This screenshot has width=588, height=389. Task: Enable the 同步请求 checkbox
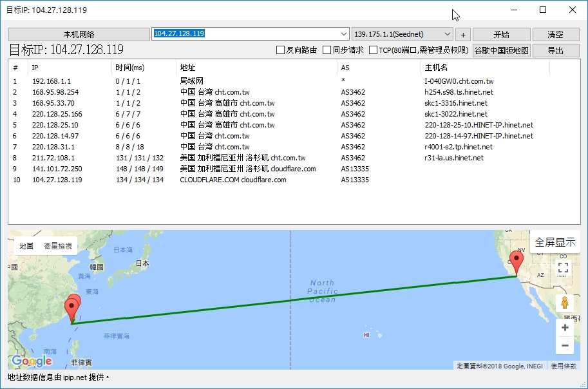[x=327, y=50]
